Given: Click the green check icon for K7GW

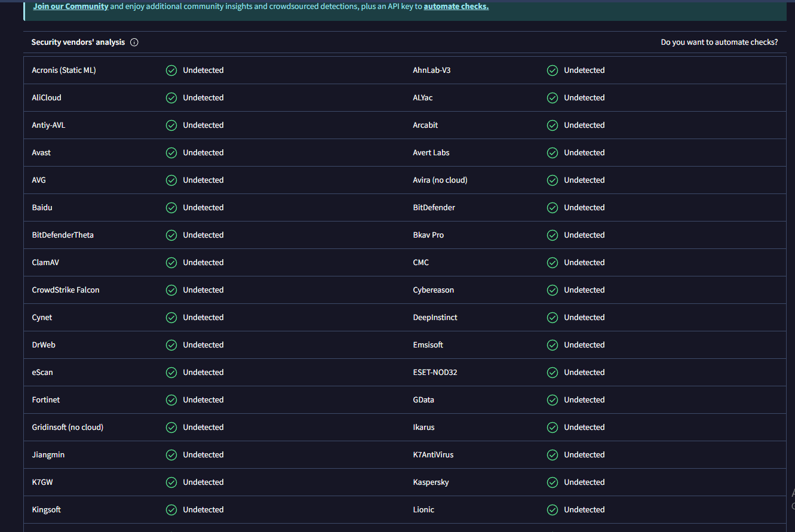Looking at the screenshot, I should coord(171,482).
